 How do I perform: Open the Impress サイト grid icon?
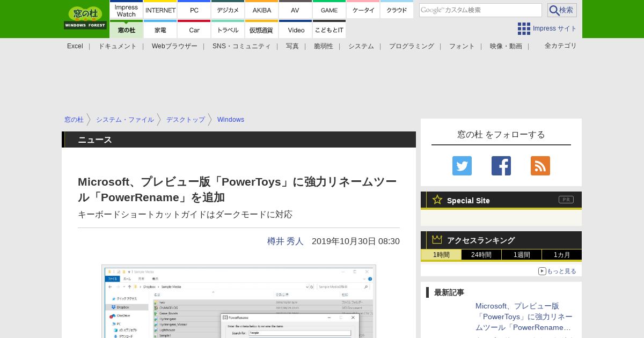(524, 28)
